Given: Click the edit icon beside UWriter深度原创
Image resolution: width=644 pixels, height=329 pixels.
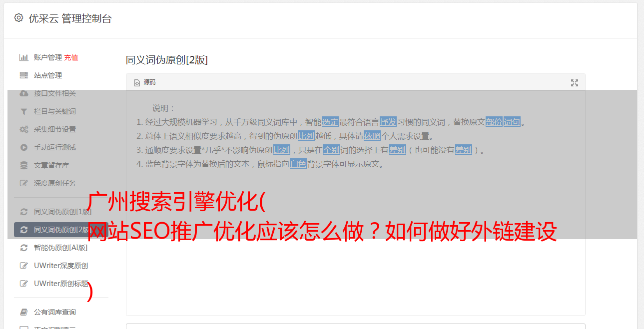Looking at the screenshot, I should [23, 266].
